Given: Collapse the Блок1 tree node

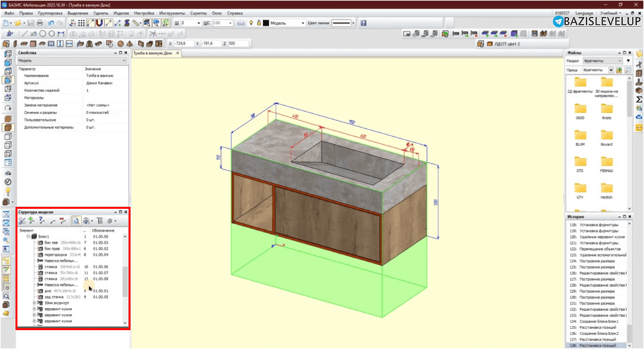Looking at the screenshot, I should (x=28, y=237).
